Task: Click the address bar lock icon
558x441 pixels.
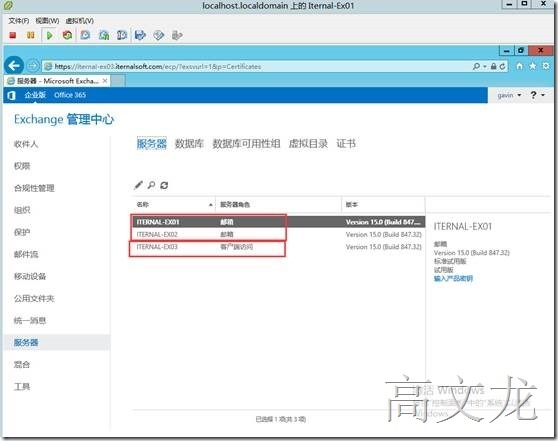Action: pyautogui.click(x=494, y=66)
